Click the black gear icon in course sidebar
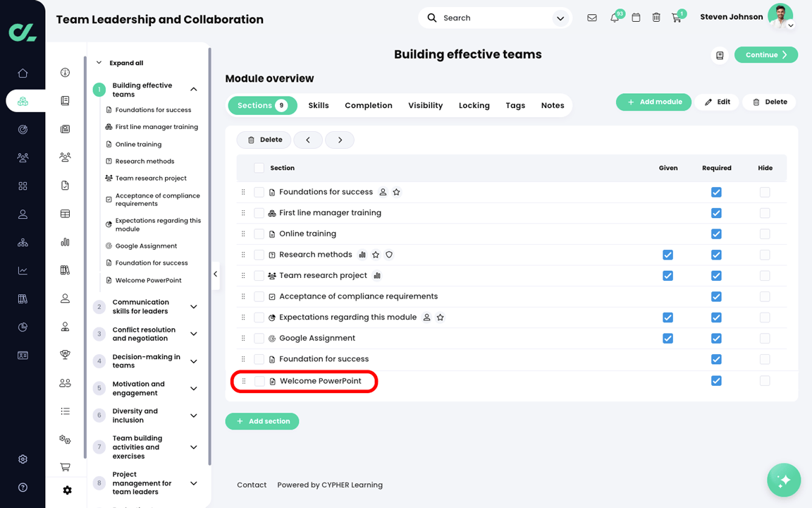This screenshot has width=812, height=508. (x=68, y=490)
